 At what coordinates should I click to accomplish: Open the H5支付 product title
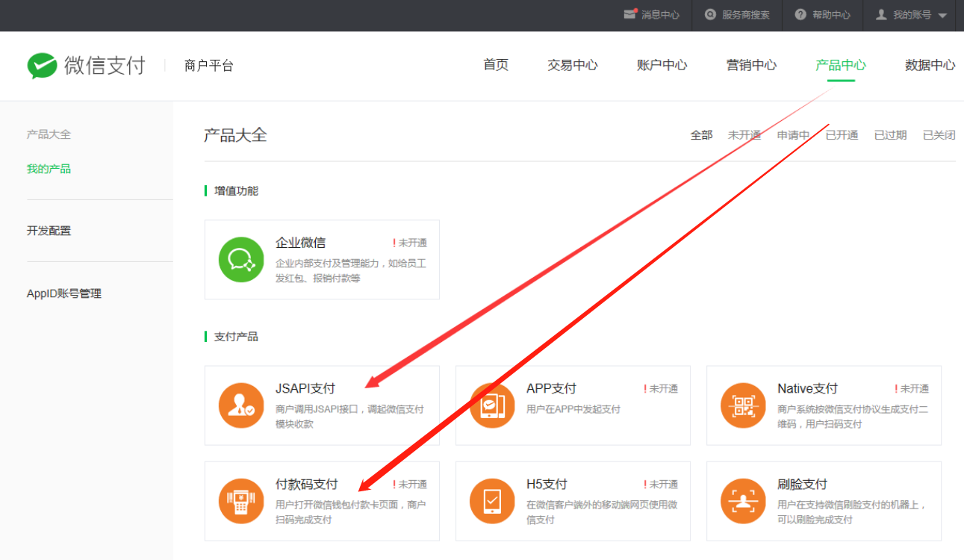click(x=547, y=484)
